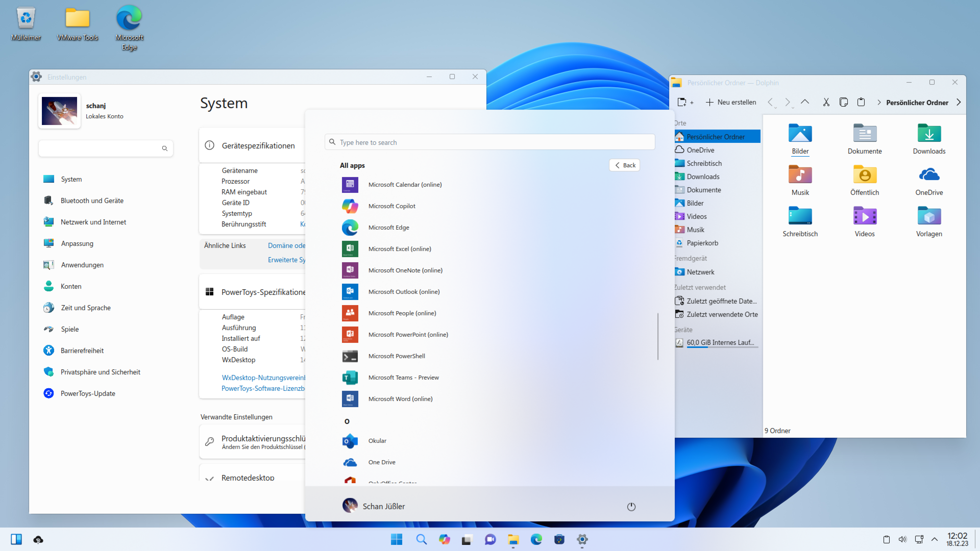Show hidden system tray icons chevron
Screen dimensions: 980x551
click(934, 539)
